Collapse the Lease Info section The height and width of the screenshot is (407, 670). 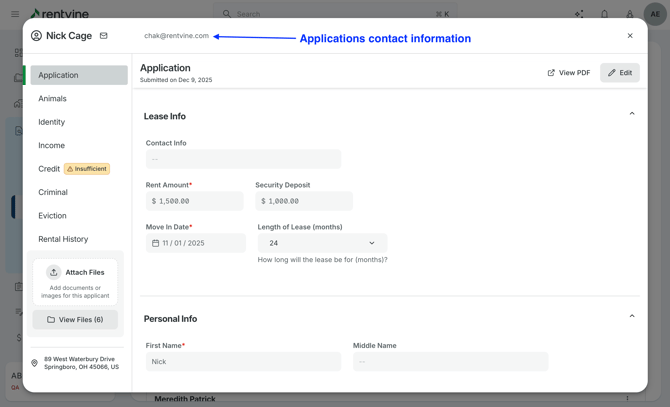click(632, 114)
